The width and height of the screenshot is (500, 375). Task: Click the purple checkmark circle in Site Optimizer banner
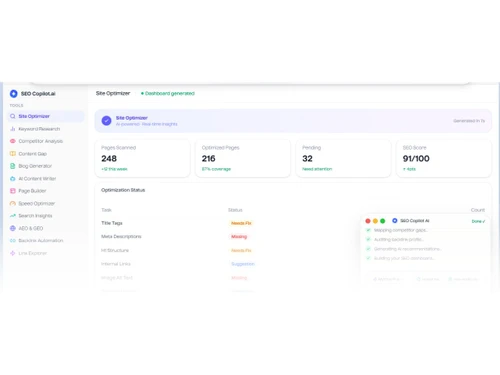106,121
